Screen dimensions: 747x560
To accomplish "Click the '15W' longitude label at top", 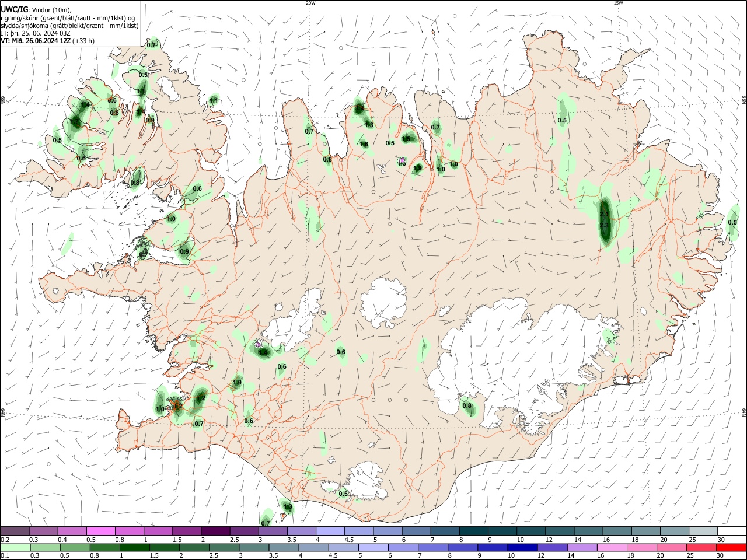I will click(618, 2).
